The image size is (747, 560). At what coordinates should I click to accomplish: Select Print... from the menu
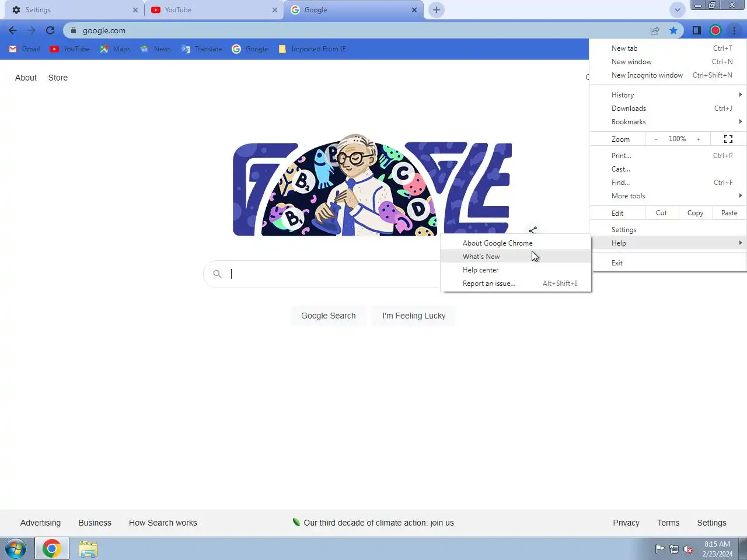[668, 156]
